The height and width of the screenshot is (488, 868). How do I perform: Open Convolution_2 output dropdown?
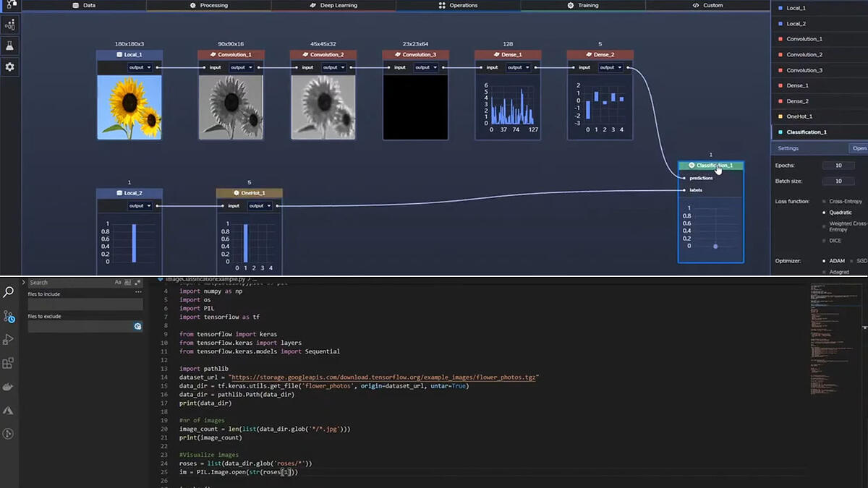333,67
